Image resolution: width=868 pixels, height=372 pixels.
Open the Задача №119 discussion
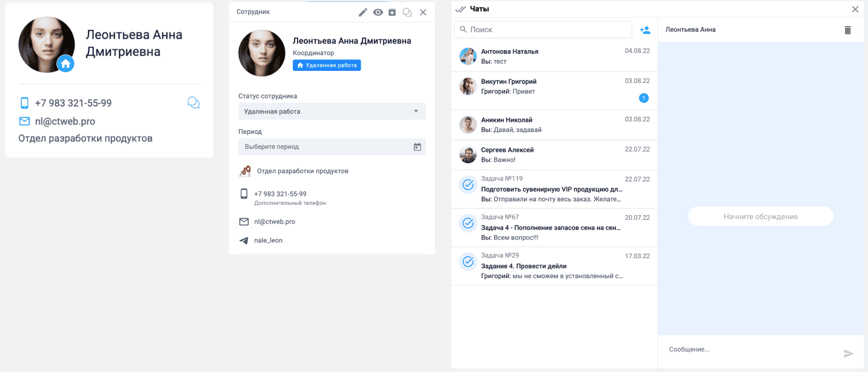(555, 188)
